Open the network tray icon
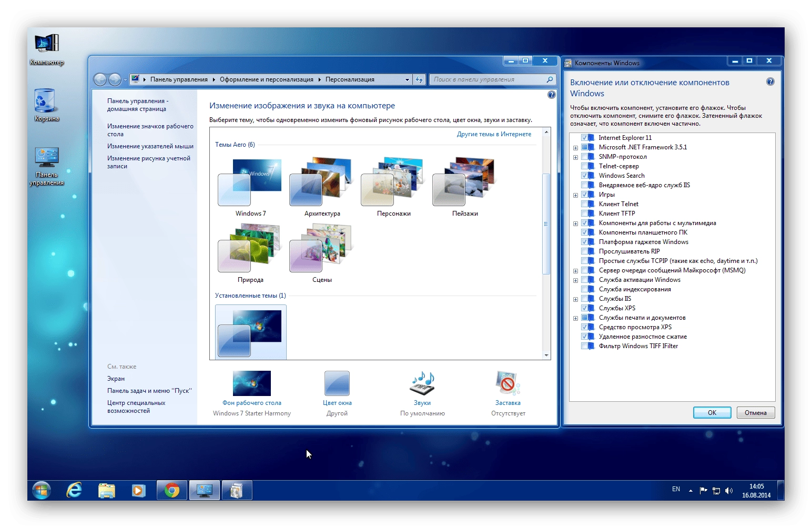Image resolution: width=812 pixels, height=528 pixels. tap(716, 491)
